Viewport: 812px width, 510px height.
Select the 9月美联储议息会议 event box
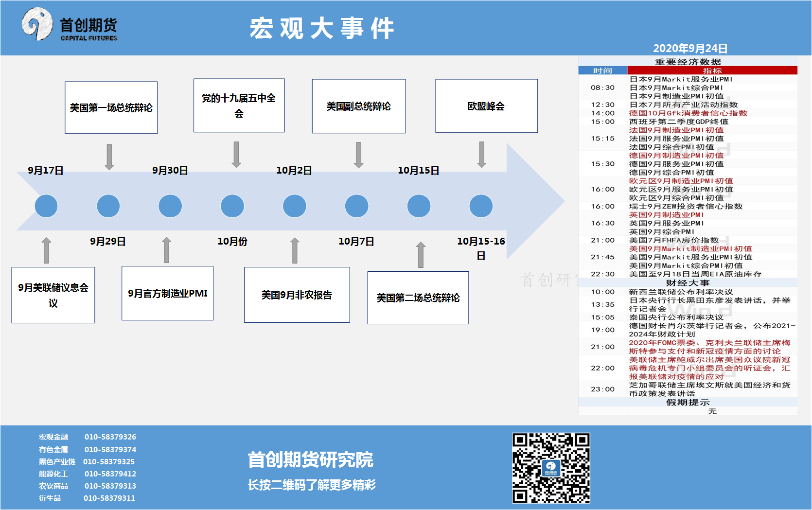(53, 295)
